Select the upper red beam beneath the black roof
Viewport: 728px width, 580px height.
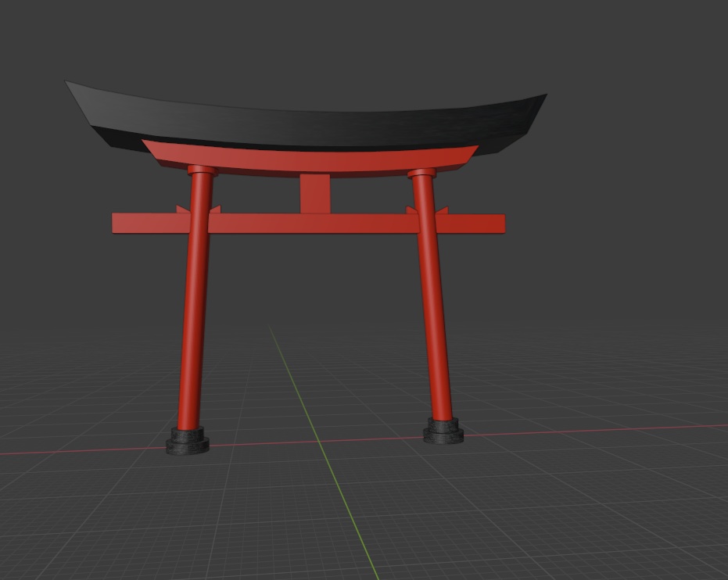(310, 159)
